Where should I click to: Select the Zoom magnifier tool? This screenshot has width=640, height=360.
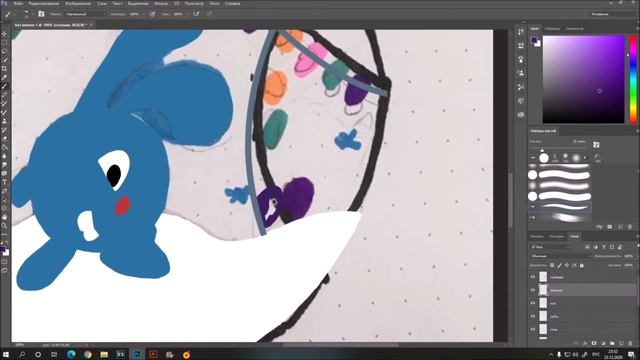[4, 226]
